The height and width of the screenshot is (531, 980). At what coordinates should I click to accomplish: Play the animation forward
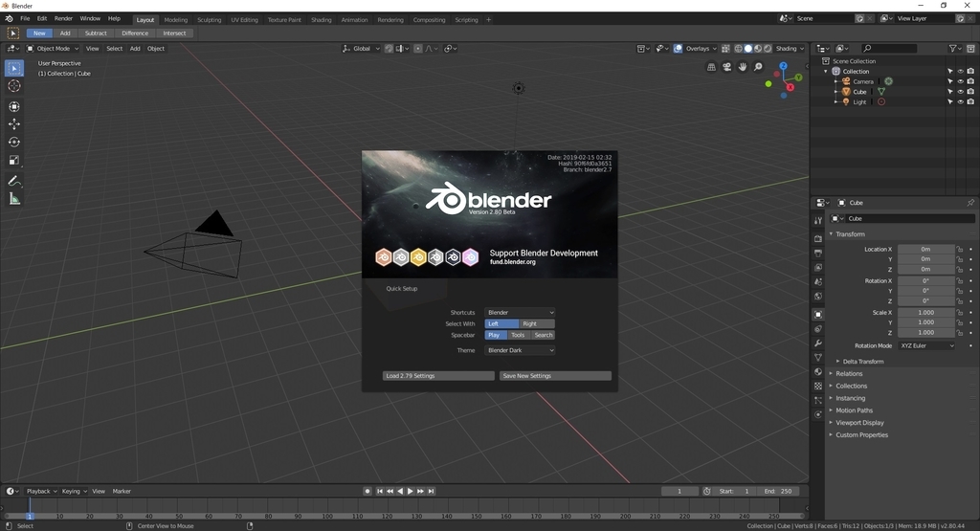pyautogui.click(x=410, y=491)
